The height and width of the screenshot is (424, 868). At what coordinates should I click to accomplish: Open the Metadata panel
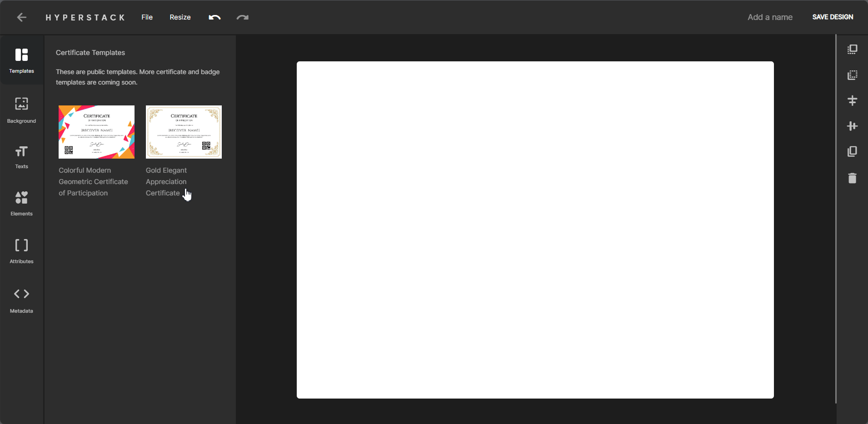coord(21,300)
